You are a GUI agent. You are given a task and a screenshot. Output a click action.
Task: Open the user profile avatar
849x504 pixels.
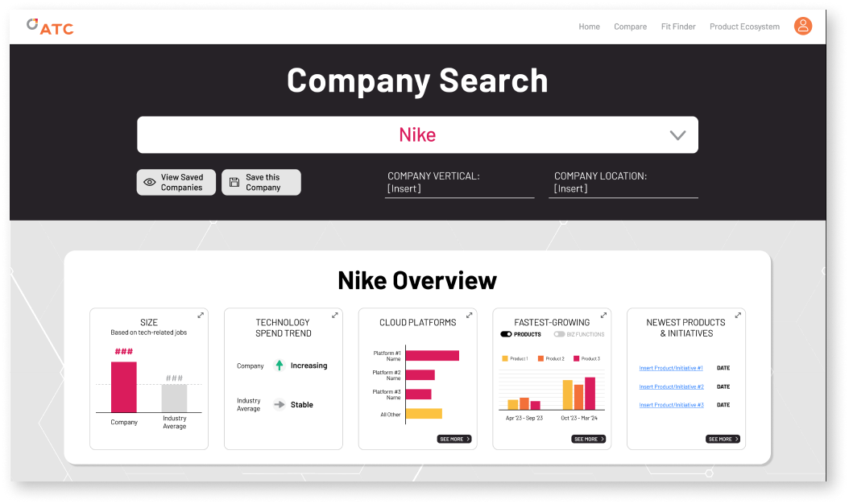click(x=802, y=26)
